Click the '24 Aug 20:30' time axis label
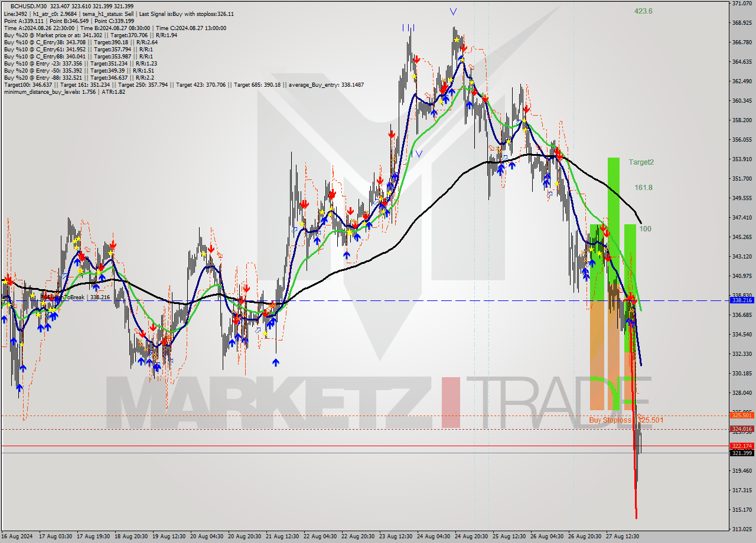The image size is (756, 543). (x=471, y=537)
